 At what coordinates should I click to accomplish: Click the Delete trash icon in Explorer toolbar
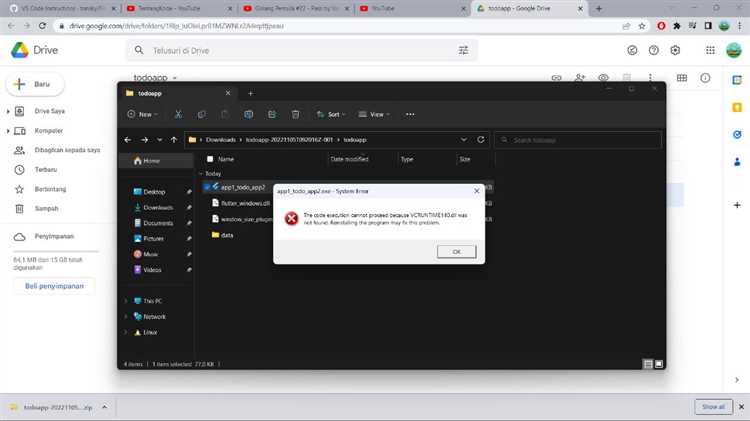tap(295, 114)
